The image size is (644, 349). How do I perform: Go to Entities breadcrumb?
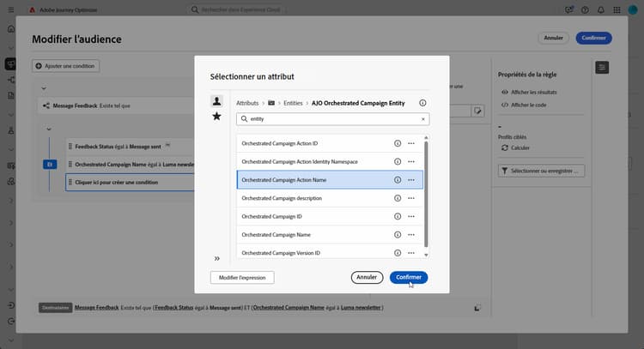tap(293, 103)
